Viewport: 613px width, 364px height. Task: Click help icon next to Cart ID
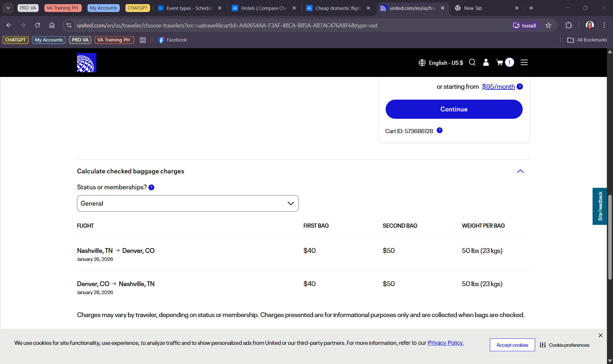click(440, 130)
